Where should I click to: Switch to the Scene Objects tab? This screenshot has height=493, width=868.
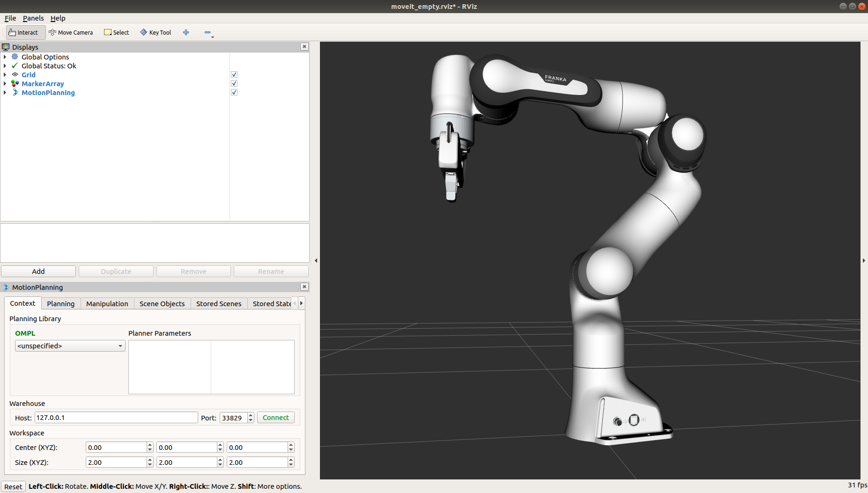click(162, 304)
